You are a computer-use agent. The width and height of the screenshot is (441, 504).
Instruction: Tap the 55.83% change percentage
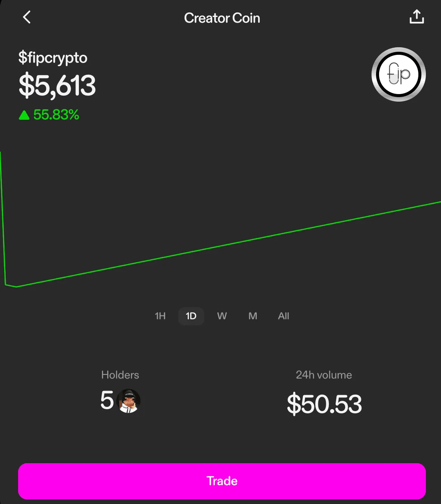[x=56, y=115]
